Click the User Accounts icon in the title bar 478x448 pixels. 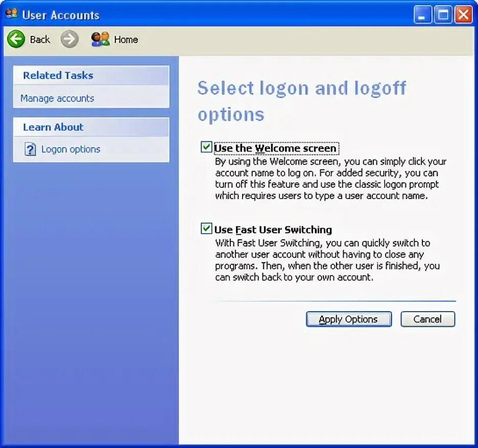tap(11, 15)
